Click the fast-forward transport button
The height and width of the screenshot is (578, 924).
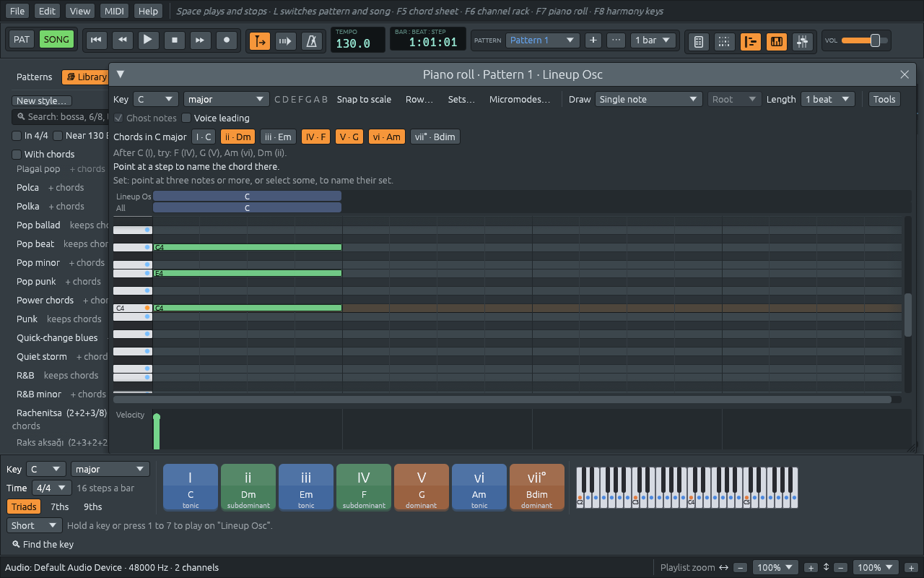(x=201, y=40)
